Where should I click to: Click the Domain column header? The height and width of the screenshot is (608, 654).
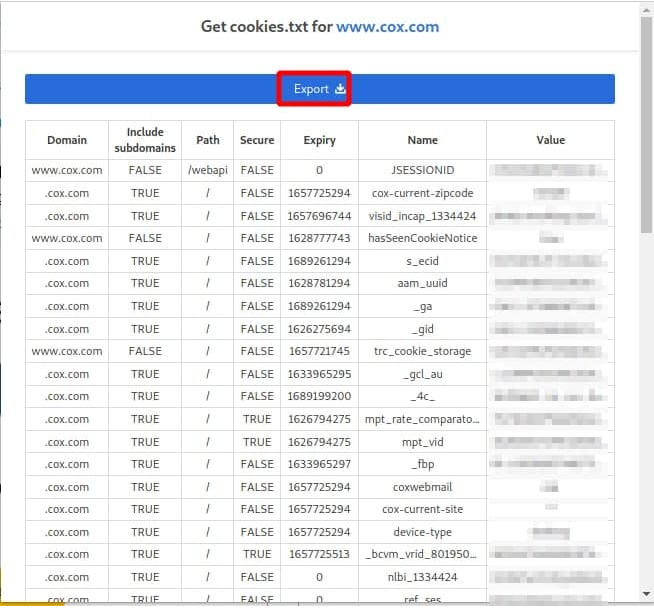[x=67, y=140]
